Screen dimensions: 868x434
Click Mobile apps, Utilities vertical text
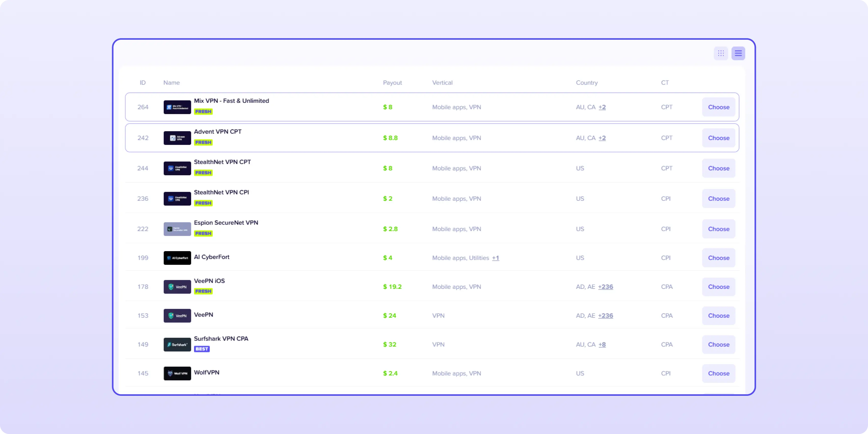(x=460, y=258)
